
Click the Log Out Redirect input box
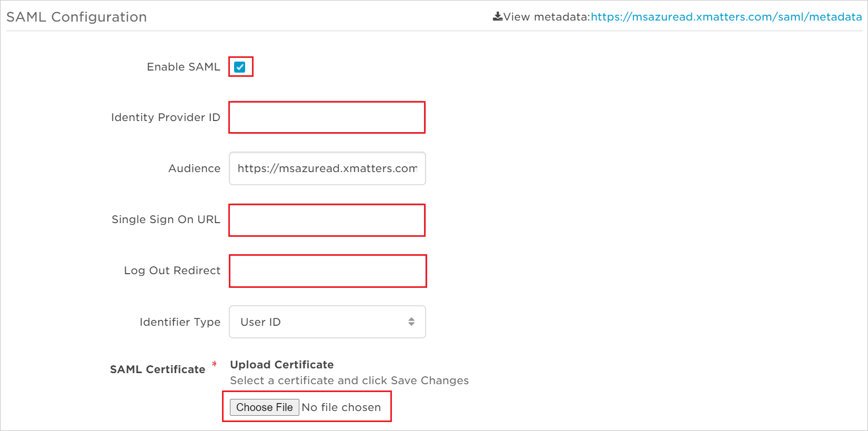327,270
